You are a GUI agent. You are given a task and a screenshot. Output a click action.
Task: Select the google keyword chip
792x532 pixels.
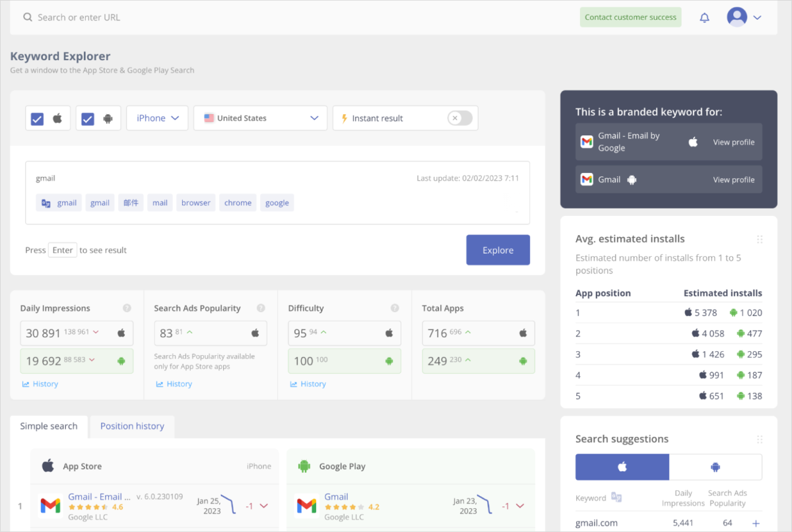277,203
